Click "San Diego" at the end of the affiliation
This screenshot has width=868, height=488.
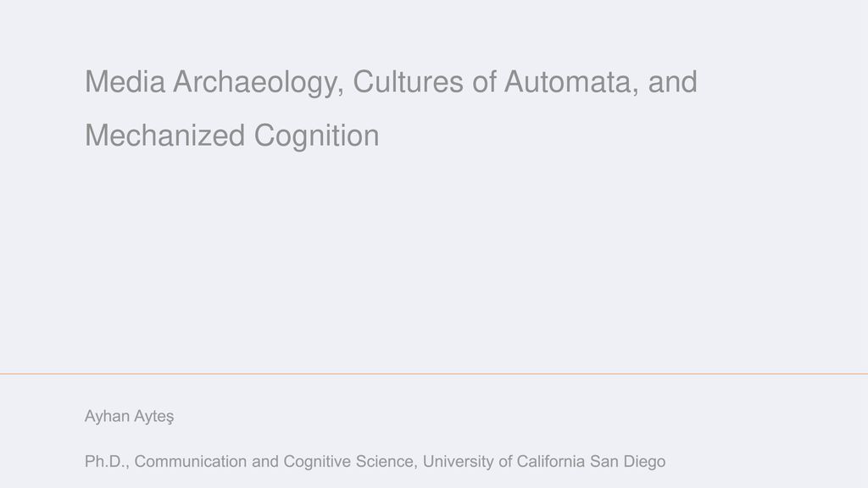pos(628,462)
